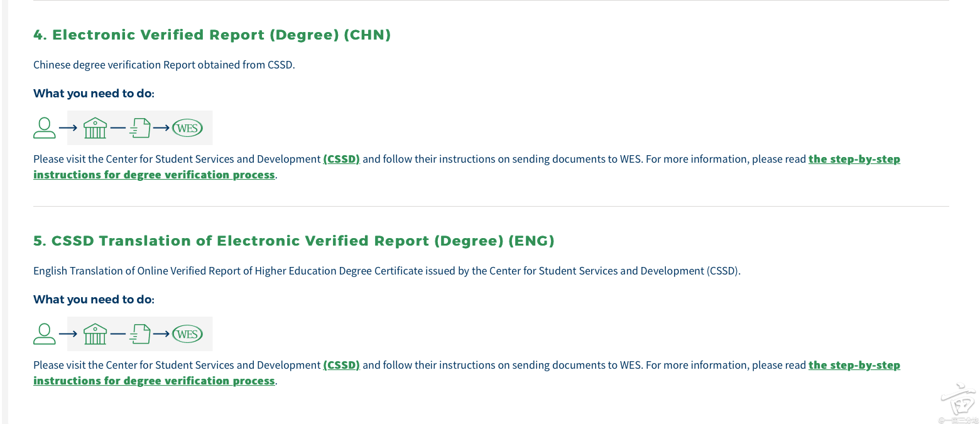The width and height of the screenshot is (980, 424).
Task: Click the Electronic Verified Report (Degree) (CHN) heading
Action: (212, 35)
